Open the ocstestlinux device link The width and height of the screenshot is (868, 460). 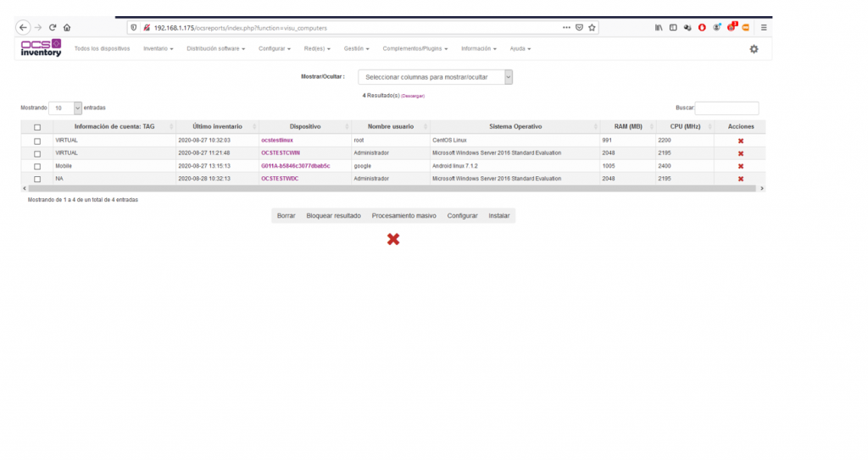(x=277, y=141)
